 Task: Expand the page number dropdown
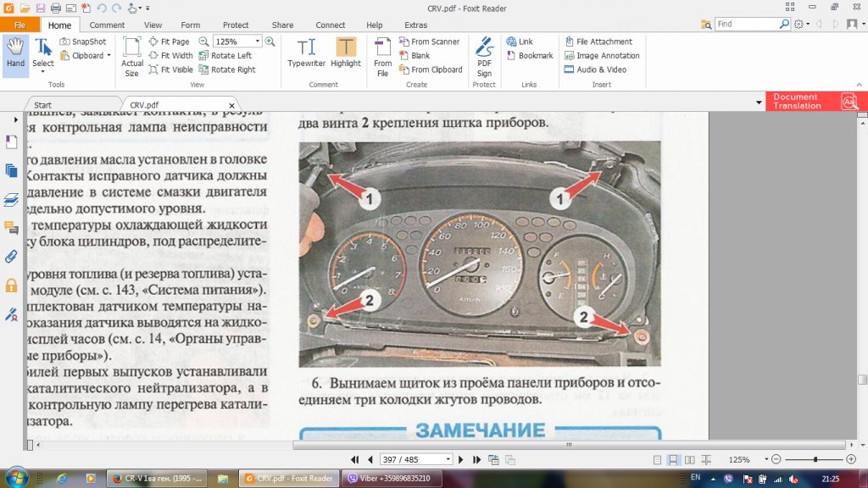point(448,459)
